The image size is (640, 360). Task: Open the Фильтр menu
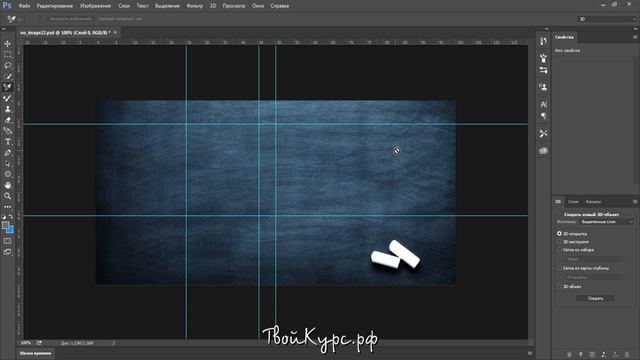pyautogui.click(x=194, y=6)
